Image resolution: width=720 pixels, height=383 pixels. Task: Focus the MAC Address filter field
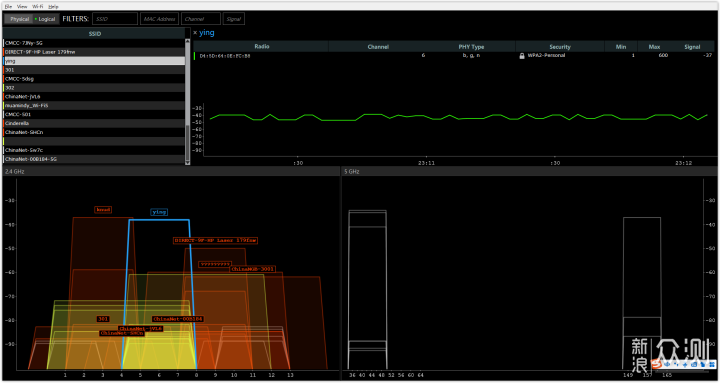pos(160,19)
